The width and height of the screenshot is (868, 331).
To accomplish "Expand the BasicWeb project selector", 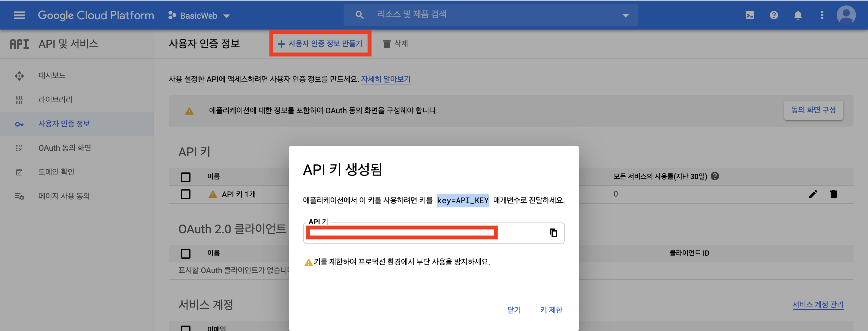I will (199, 15).
